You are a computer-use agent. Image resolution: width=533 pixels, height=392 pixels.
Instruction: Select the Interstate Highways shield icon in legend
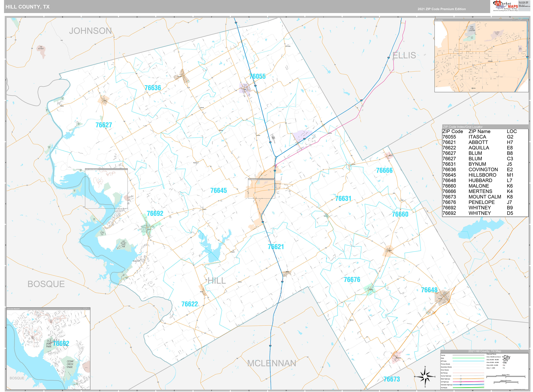pos(461,385)
